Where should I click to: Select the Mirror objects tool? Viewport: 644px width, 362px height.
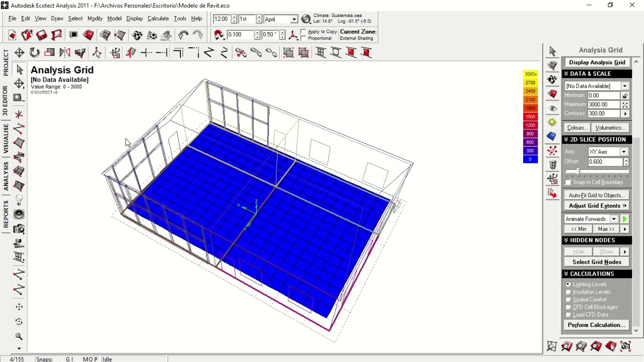point(64,53)
